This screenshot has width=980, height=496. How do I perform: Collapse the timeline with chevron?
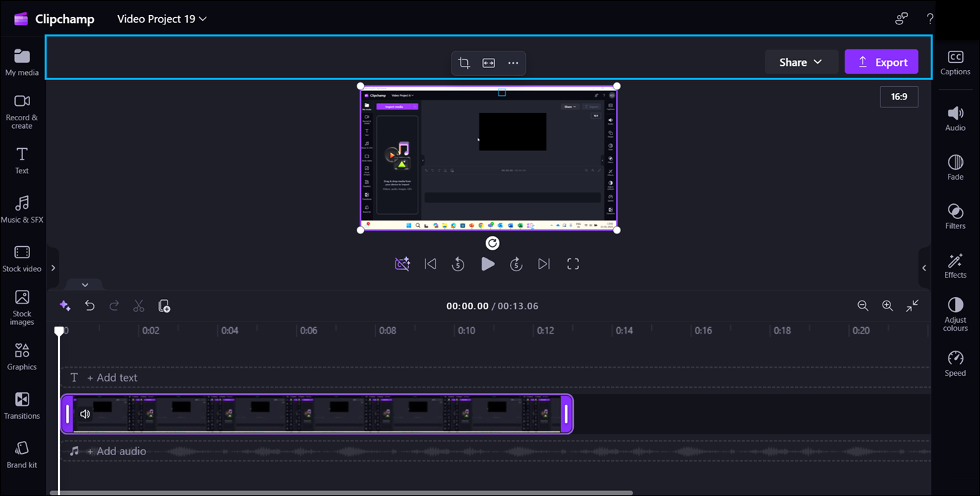[85, 285]
